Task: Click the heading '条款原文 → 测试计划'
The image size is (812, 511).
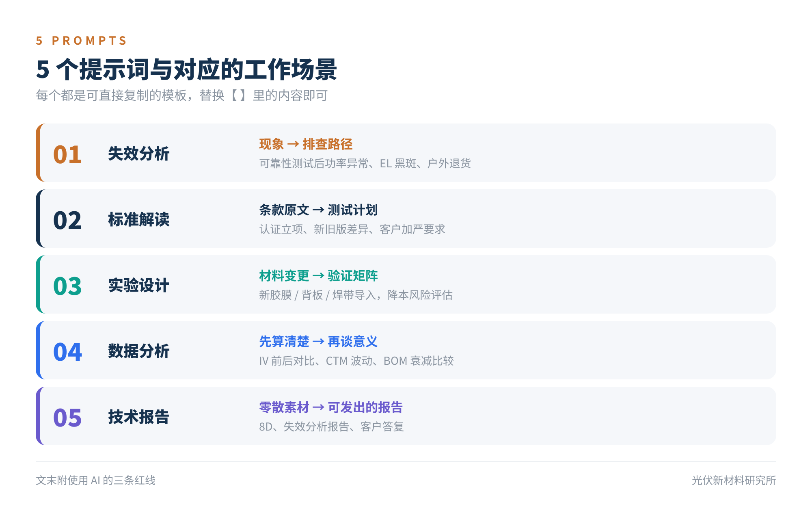Action: [318, 210]
